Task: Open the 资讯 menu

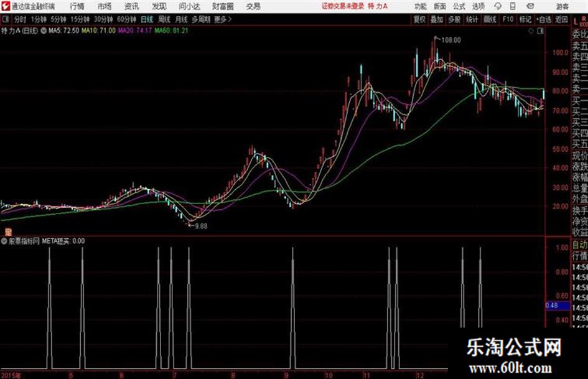Action: click(131, 6)
